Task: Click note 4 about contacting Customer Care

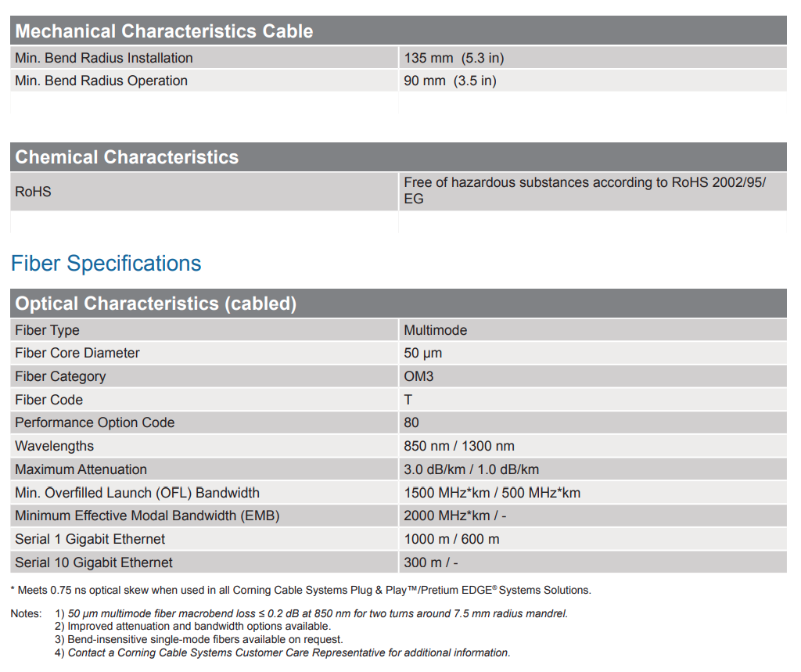Action: [289, 652]
